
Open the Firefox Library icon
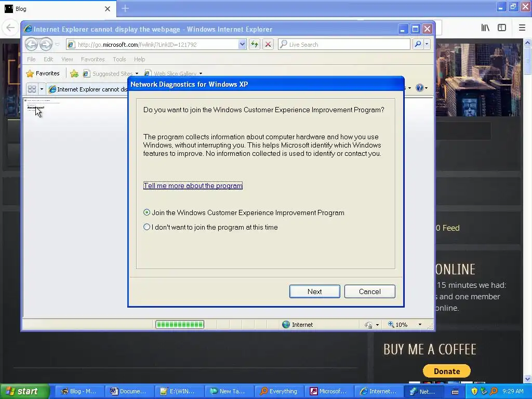coord(485,28)
